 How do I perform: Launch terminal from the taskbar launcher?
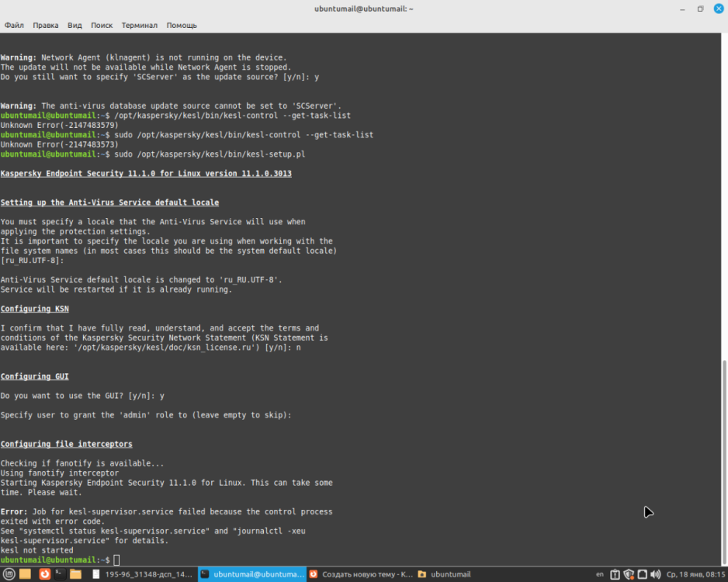[x=60, y=574]
